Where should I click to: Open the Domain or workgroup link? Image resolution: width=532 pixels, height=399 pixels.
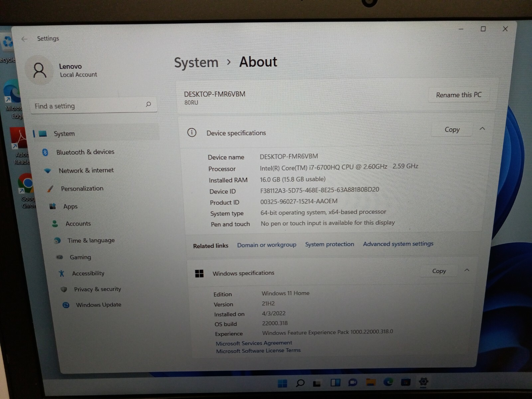coord(267,245)
